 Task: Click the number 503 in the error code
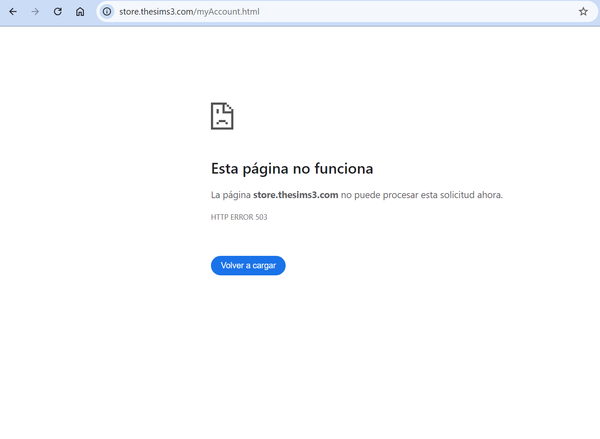pyautogui.click(x=260, y=217)
